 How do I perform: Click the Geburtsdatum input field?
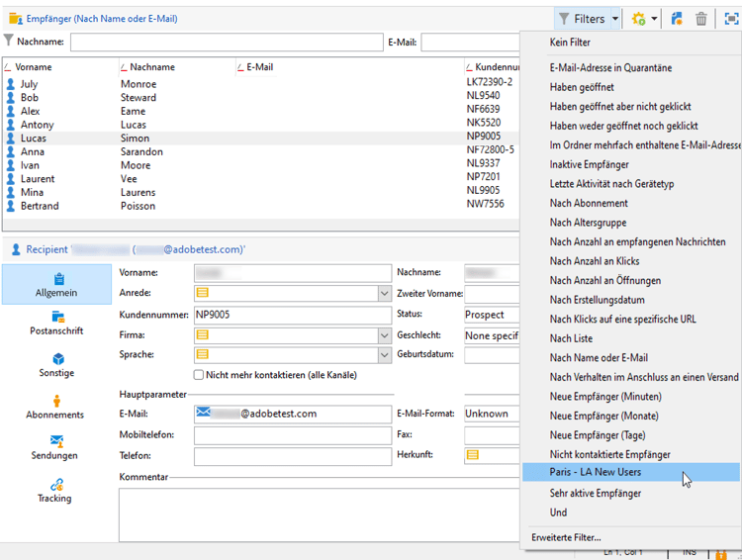pyautogui.click(x=492, y=354)
